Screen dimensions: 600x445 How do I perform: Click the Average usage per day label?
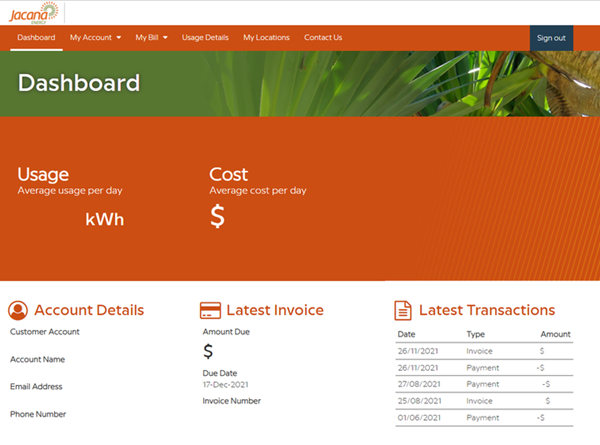[x=70, y=190]
